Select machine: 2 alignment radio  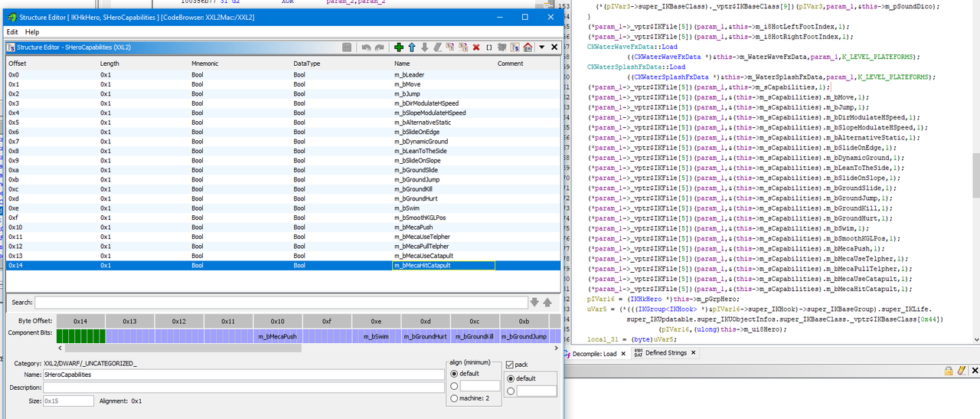pyautogui.click(x=455, y=398)
